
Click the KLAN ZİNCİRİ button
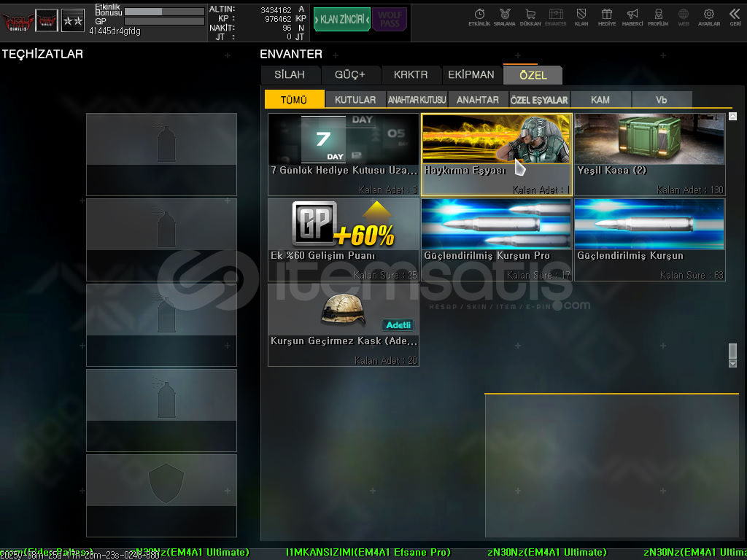[x=342, y=20]
